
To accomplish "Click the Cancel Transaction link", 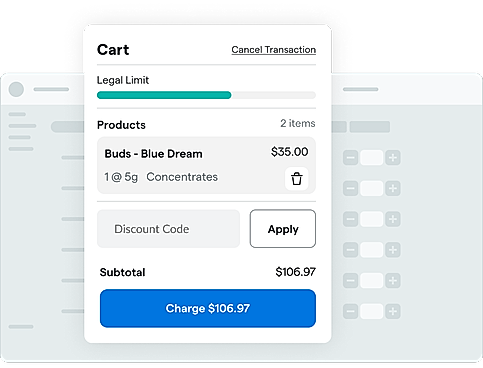I will (274, 50).
